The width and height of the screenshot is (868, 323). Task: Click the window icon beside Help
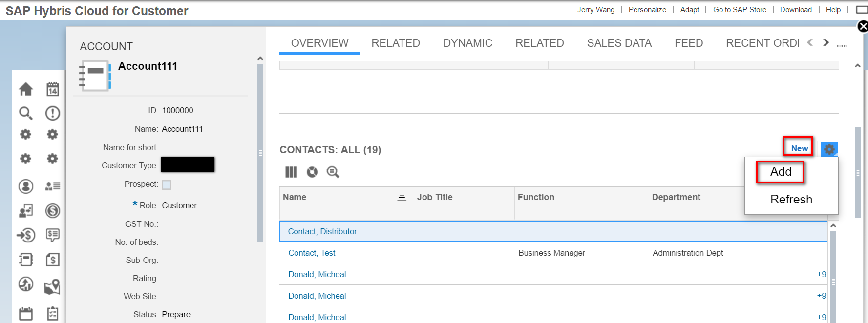tap(862, 10)
